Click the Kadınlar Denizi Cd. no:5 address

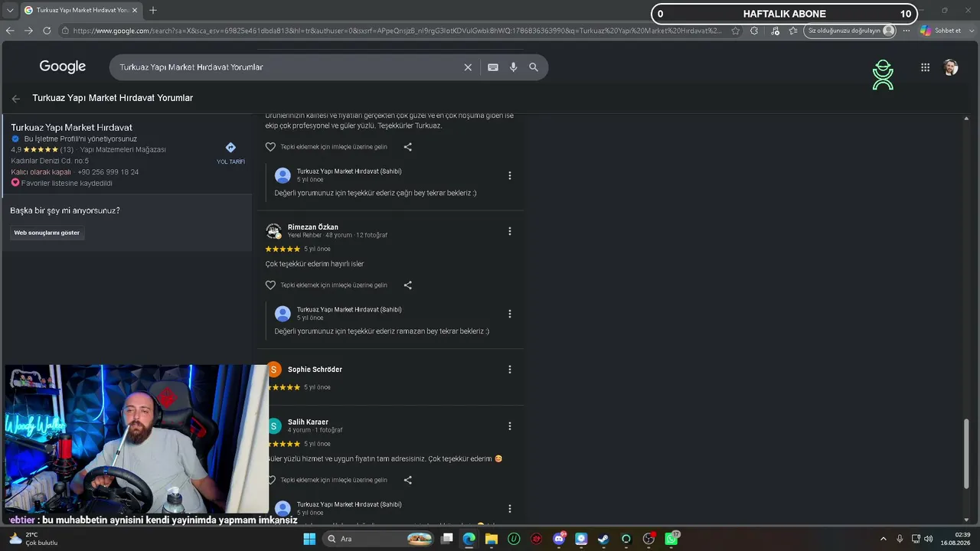point(50,161)
